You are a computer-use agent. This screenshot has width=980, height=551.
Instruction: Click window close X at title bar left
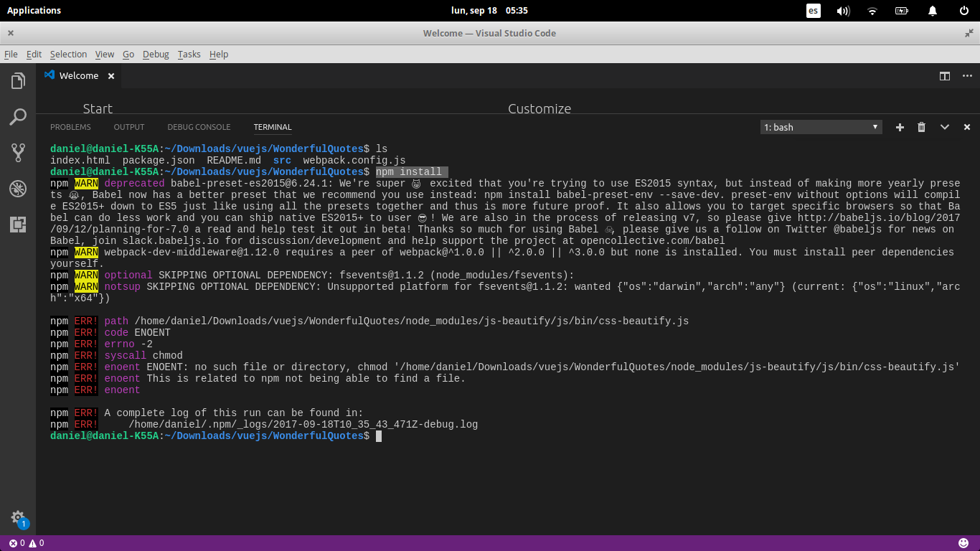(x=11, y=33)
